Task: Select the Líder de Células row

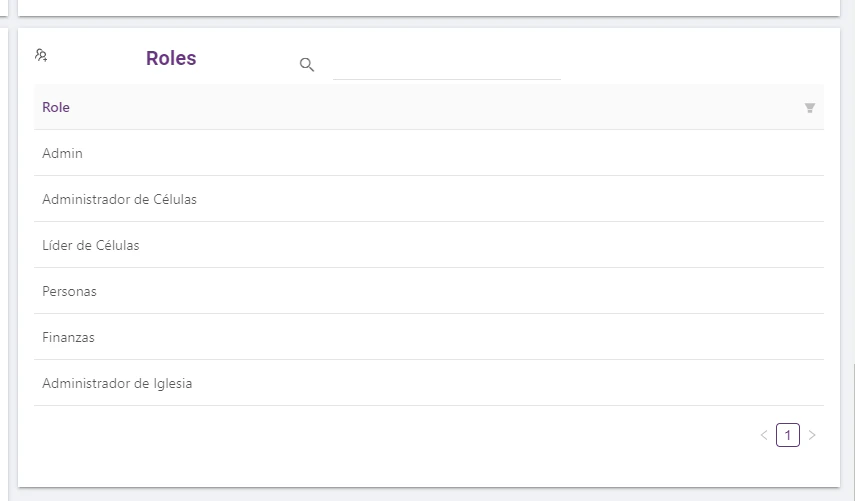Action: click(429, 245)
